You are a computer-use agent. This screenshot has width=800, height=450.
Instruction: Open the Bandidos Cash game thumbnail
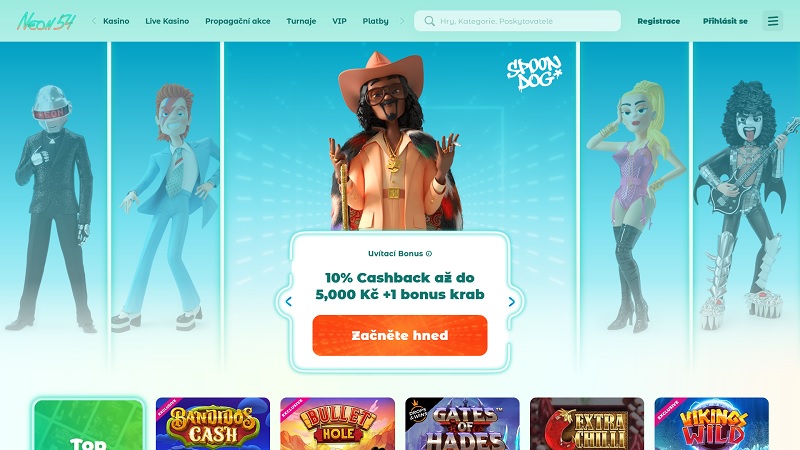pos(213,423)
